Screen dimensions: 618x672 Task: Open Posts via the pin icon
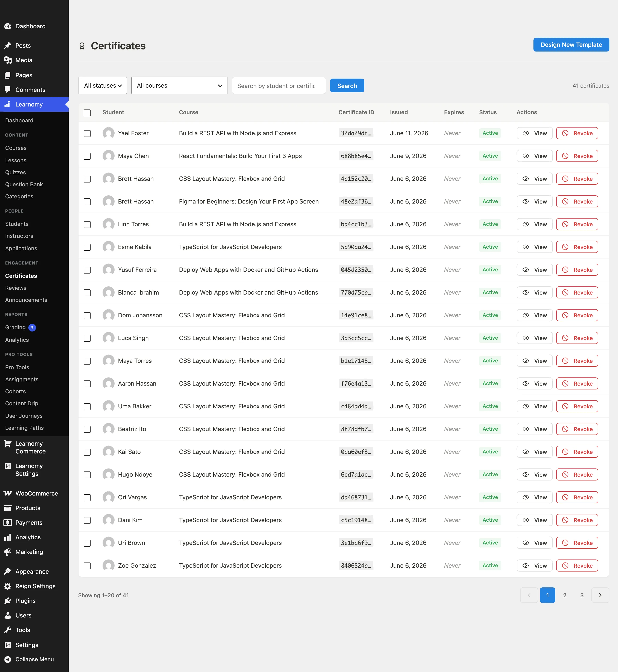click(8, 46)
